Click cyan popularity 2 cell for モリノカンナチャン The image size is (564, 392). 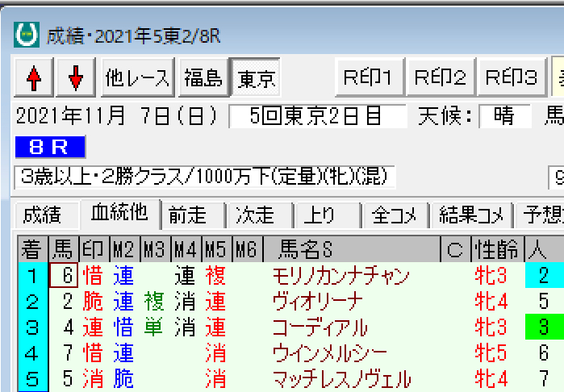click(x=545, y=276)
